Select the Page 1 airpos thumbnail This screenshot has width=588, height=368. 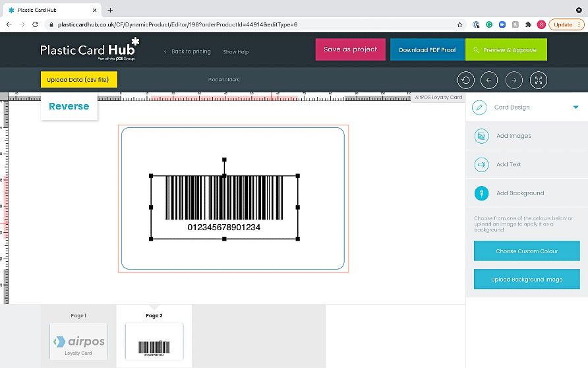click(x=78, y=342)
